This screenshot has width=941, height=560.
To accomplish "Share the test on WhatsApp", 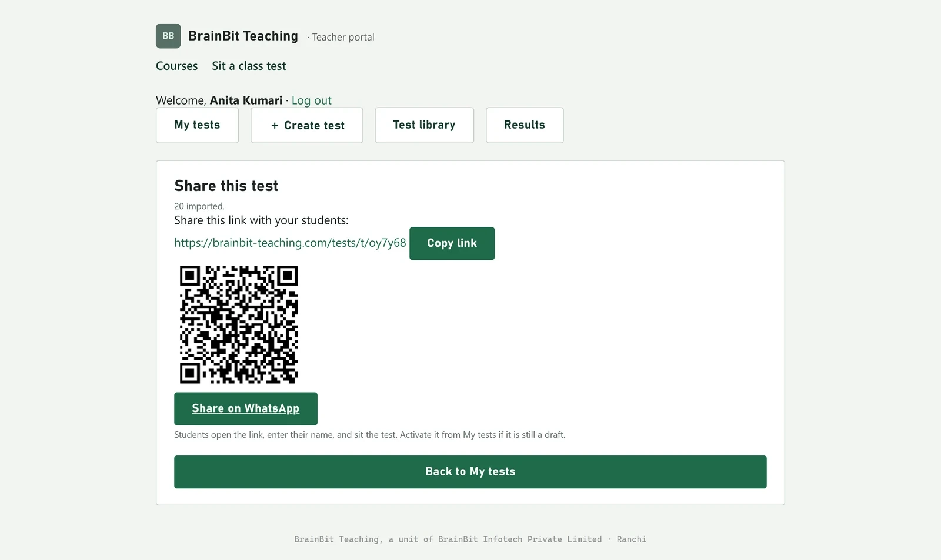I will coord(246,408).
